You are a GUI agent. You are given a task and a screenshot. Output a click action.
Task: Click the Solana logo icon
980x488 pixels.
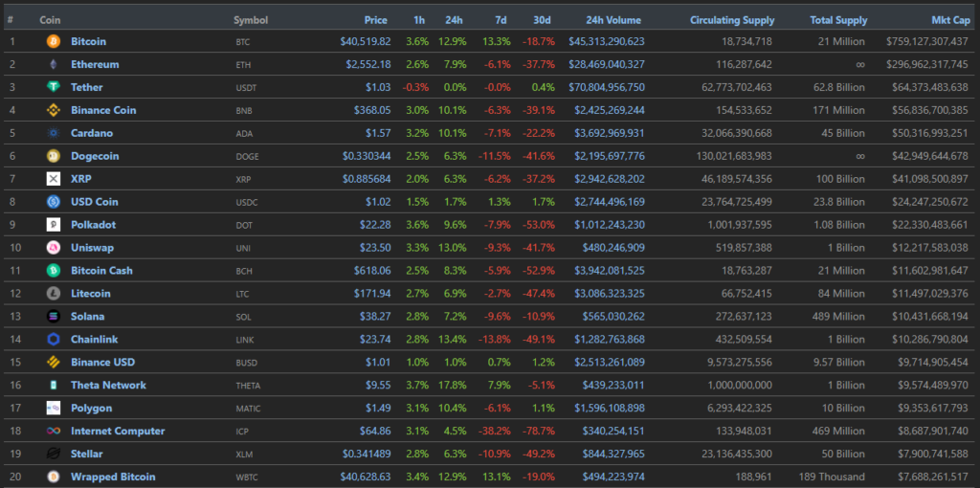[54, 317]
